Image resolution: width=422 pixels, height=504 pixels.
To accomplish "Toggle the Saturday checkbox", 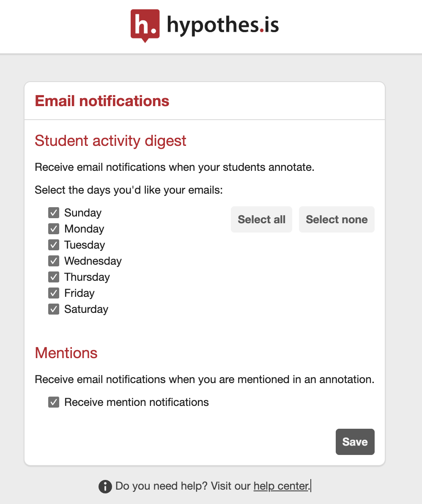I will [54, 309].
